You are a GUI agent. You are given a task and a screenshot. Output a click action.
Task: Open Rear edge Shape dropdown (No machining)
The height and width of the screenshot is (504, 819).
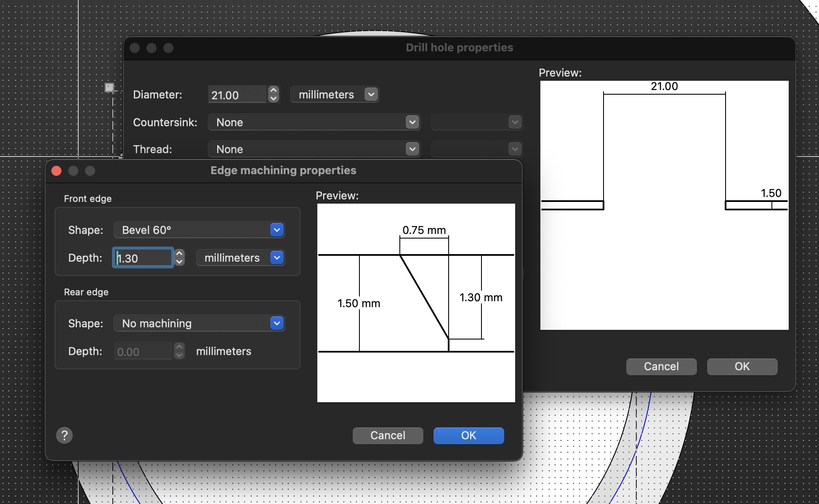pyautogui.click(x=199, y=323)
